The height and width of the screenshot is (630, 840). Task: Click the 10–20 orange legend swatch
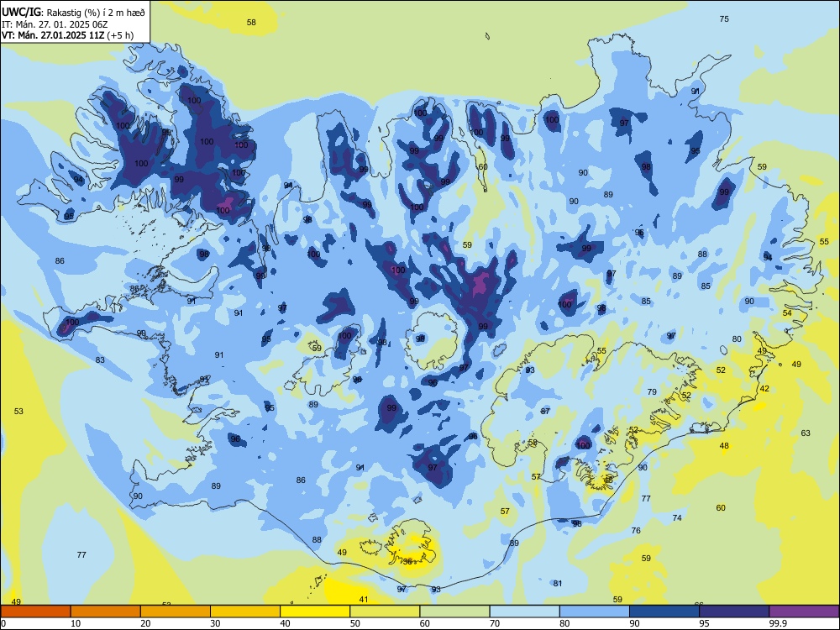pos(106,612)
